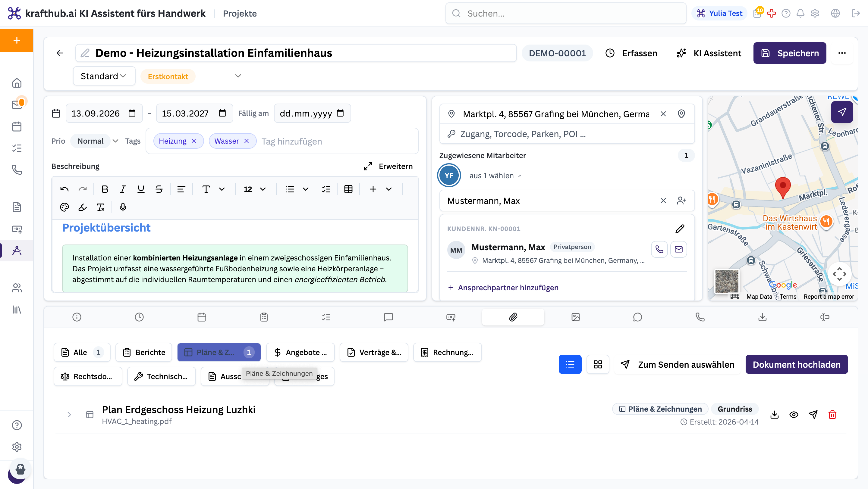
Task: Click the add employee icon next to Mustermann, Max
Action: pyautogui.click(x=681, y=201)
